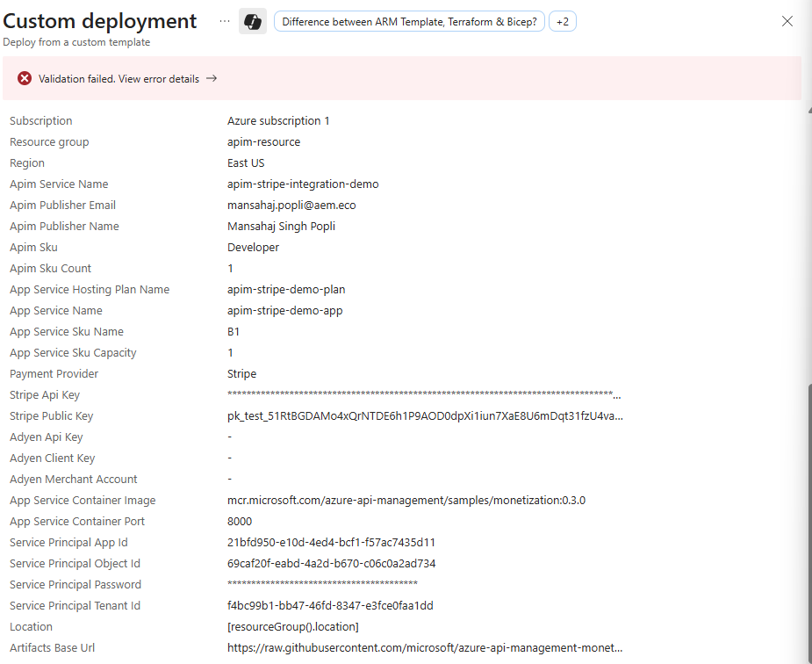
Task: Open Validation failed. View error details
Action: coord(119,79)
